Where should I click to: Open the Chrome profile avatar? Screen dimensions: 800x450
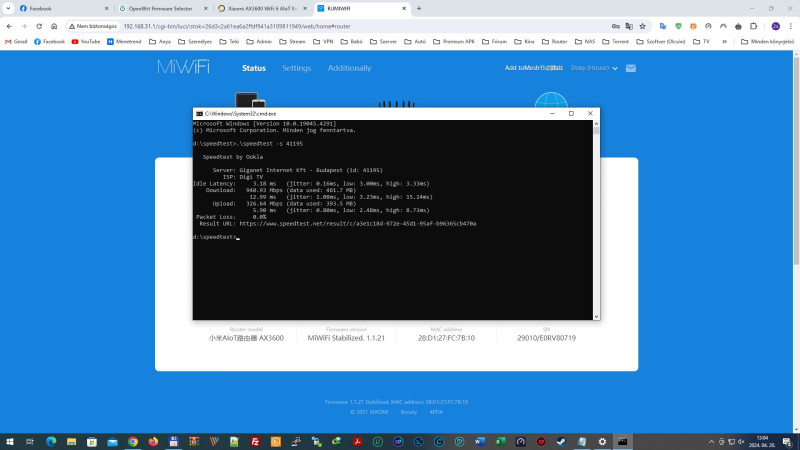click(776, 26)
